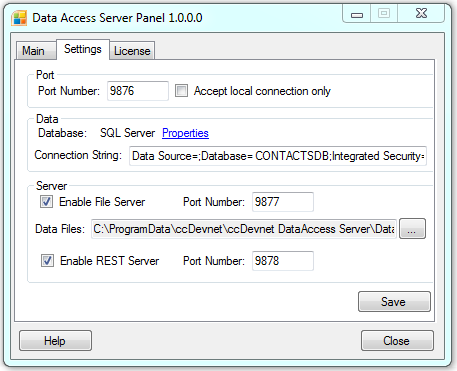Screen dimensions: 457x371
Task: Tick Accept local connection only checkbox
Action: 181,91
